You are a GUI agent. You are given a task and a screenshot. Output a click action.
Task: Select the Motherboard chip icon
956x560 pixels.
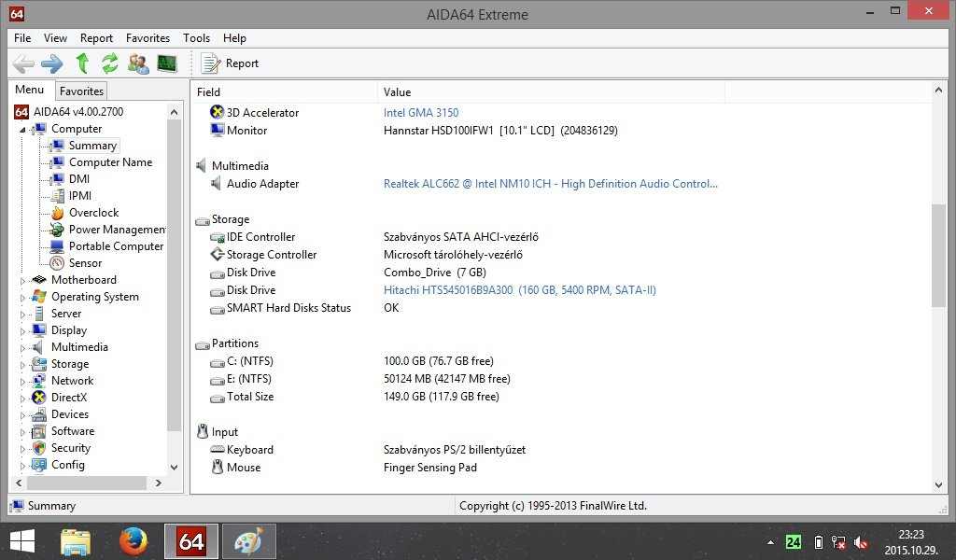tap(39, 280)
